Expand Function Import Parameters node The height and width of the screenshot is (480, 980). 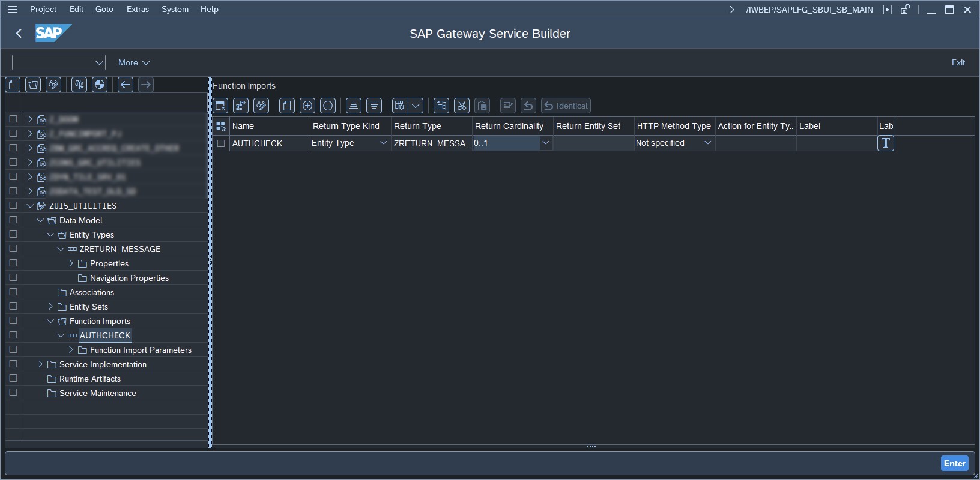[71, 350]
